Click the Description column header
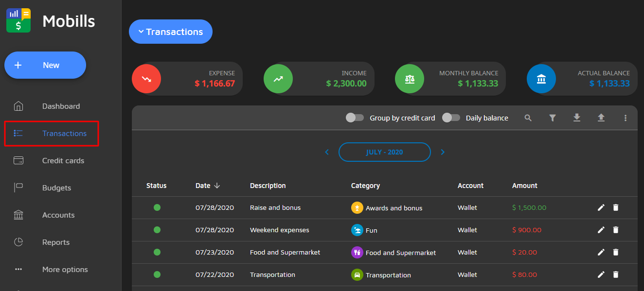 [x=268, y=186]
